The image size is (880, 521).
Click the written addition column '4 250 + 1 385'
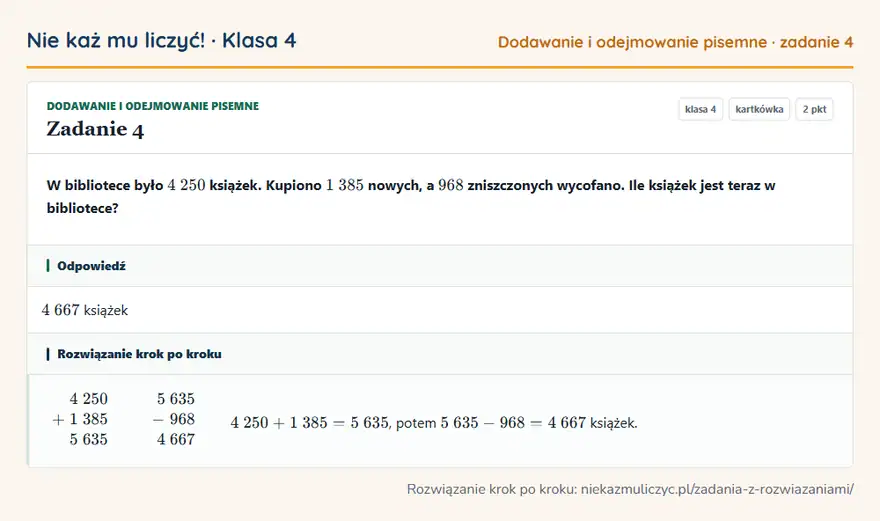coord(80,419)
